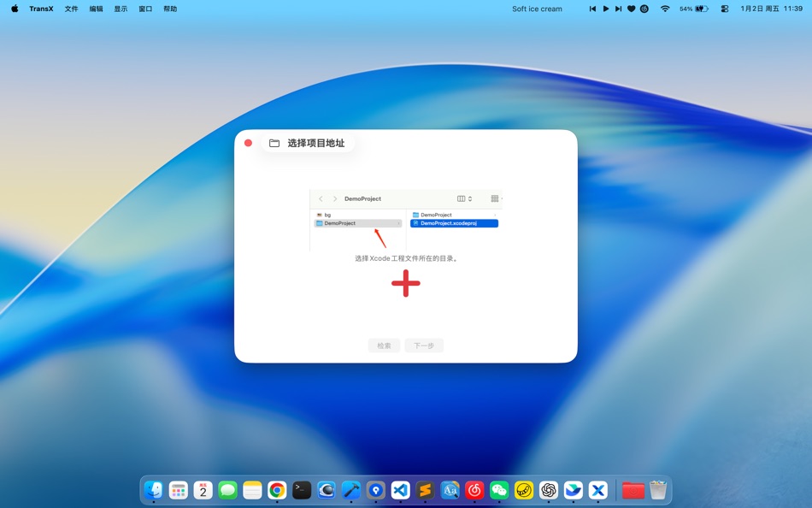
Task: Select DemoProject.xcodeproj in the file list
Action: 454,223
